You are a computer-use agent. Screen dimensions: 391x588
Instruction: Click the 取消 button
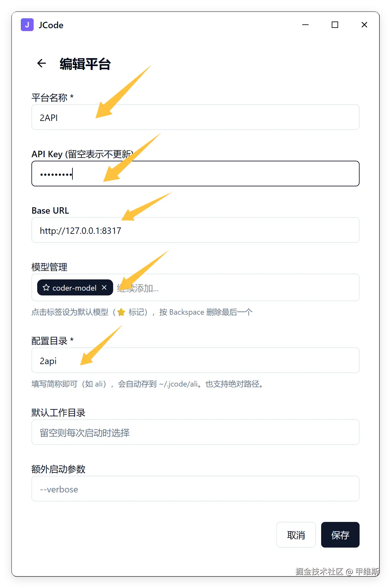click(296, 535)
